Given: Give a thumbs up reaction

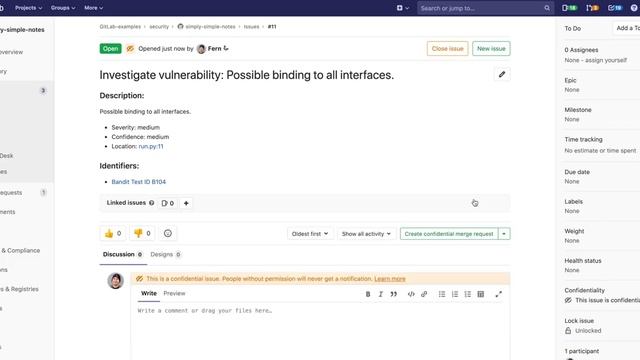Looking at the screenshot, I should click(x=113, y=233).
